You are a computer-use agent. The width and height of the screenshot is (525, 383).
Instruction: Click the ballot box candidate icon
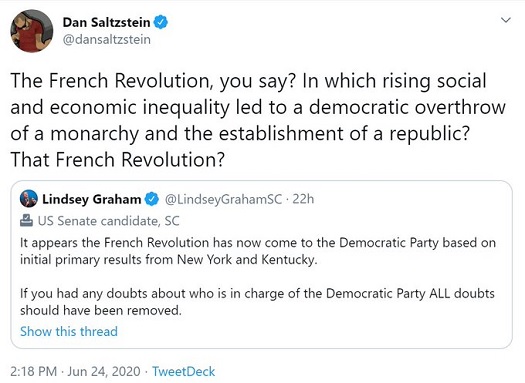point(26,221)
